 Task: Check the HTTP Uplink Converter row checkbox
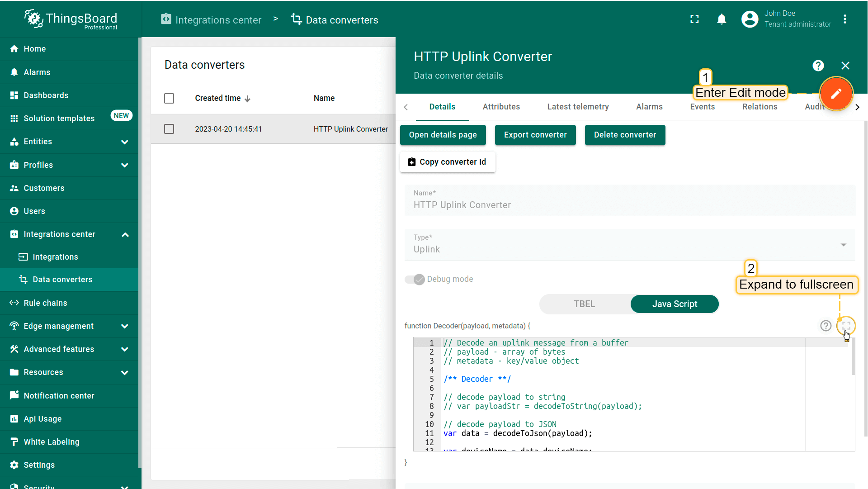[169, 129]
